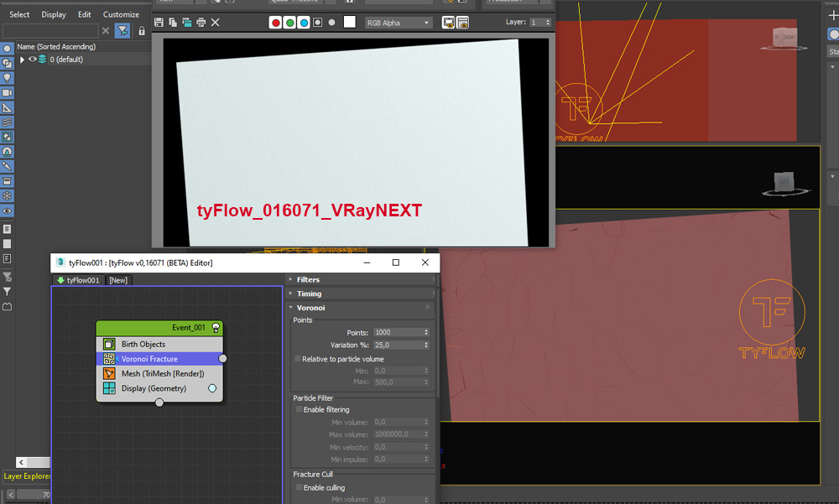Toggle display space warps filter icon

coord(7,122)
